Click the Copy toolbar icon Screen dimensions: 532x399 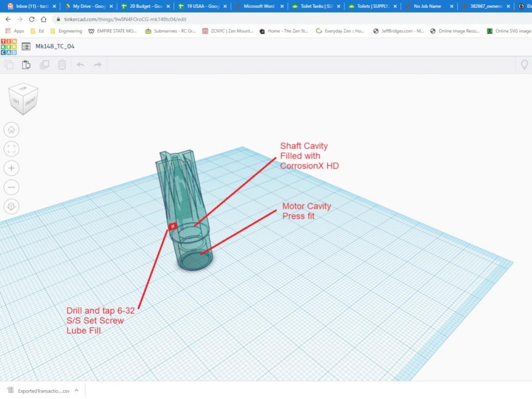[x=9, y=65]
